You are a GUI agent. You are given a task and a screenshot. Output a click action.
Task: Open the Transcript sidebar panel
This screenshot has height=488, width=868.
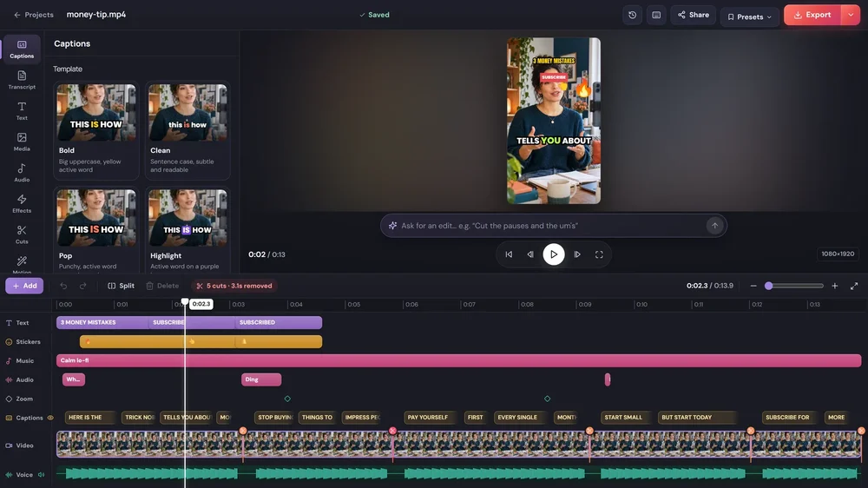(22, 80)
